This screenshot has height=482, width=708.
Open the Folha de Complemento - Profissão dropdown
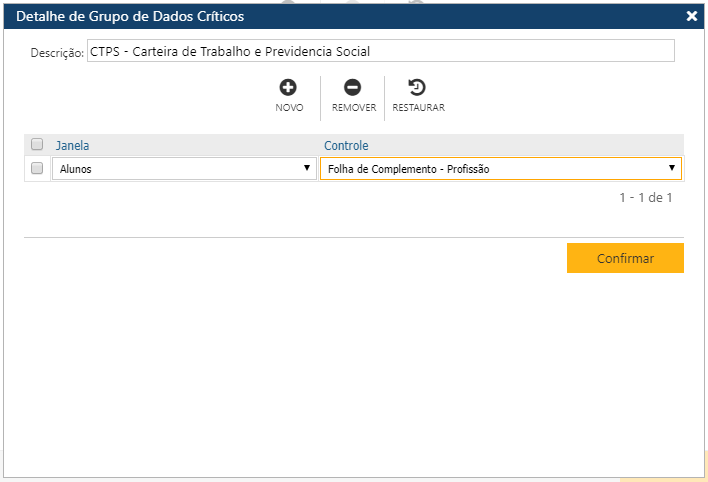(495, 169)
